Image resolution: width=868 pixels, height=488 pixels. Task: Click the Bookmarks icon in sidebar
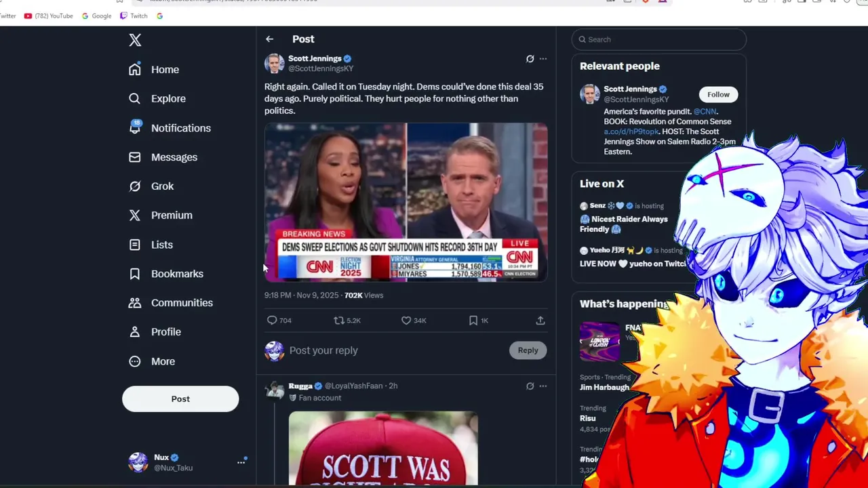pyautogui.click(x=135, y=274)
